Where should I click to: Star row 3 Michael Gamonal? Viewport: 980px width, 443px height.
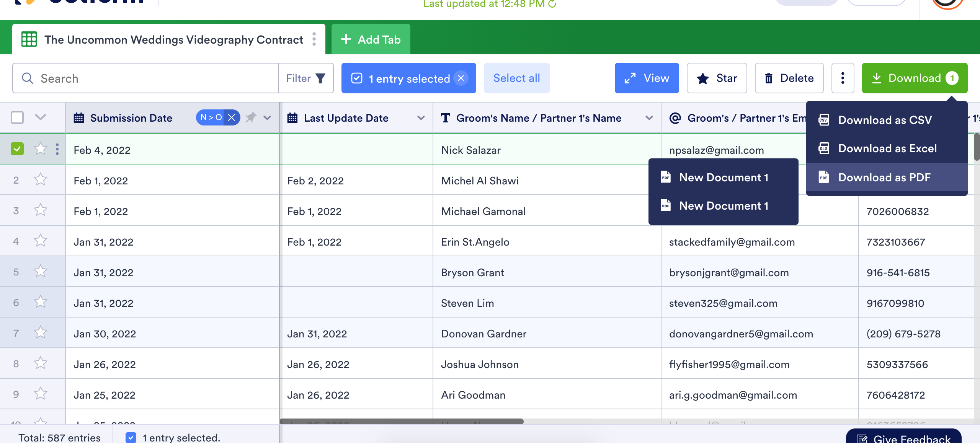click(x=40, y=210)
